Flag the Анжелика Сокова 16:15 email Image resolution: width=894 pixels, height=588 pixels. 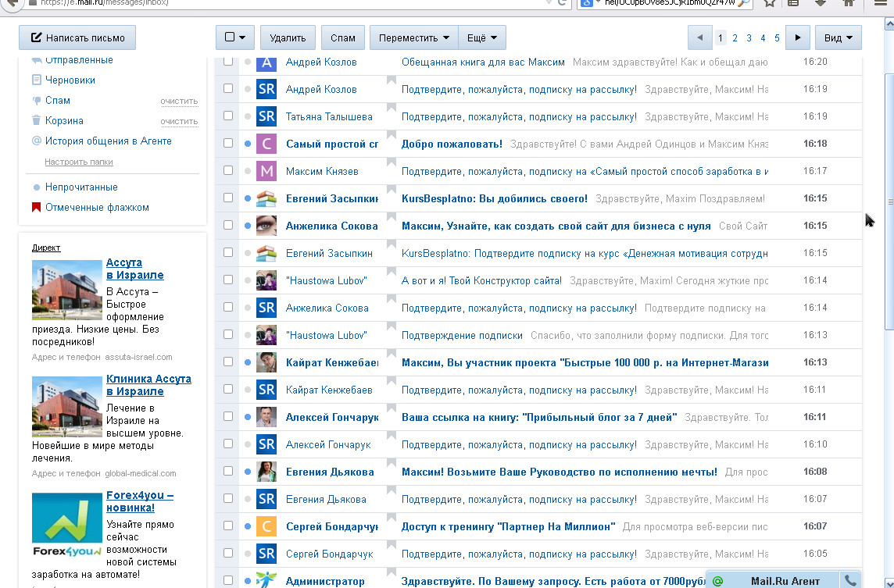[x=391, y=217]
